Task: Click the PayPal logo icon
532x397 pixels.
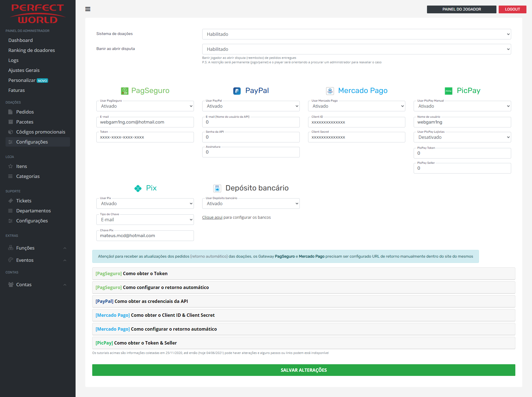Action: pyautogui.click(x=237, y=91)
